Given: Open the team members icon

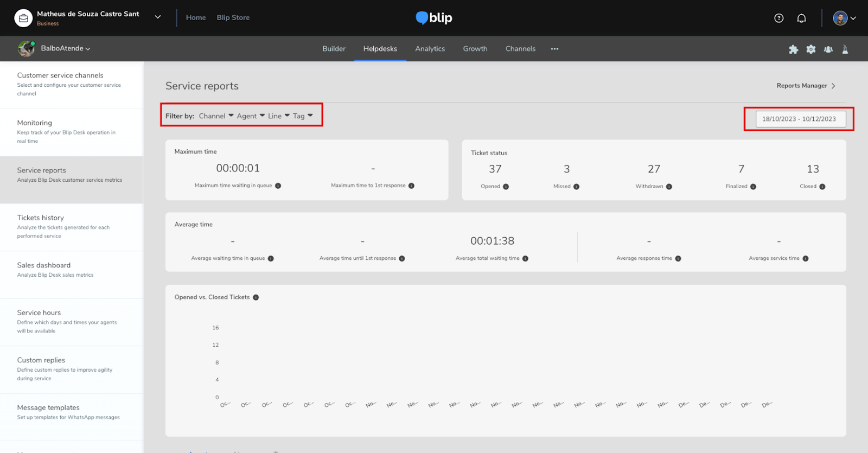Looking at the screenshot, I should pyautogui.click(x=828, y=49).
